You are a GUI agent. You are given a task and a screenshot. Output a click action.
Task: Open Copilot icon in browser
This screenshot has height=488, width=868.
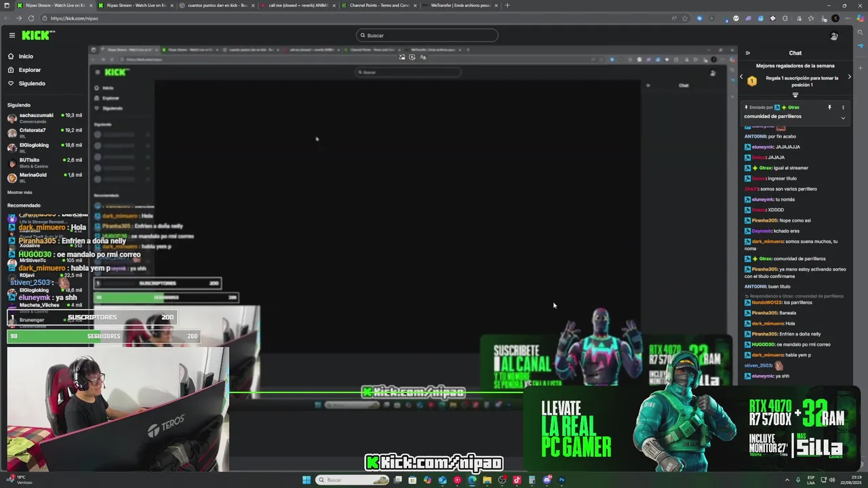(860, 18)
